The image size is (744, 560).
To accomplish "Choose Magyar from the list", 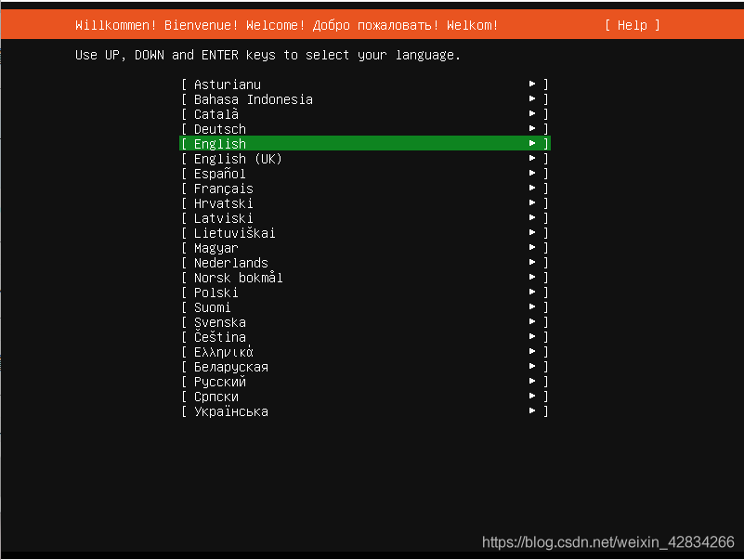I will (x=365, y=248).
